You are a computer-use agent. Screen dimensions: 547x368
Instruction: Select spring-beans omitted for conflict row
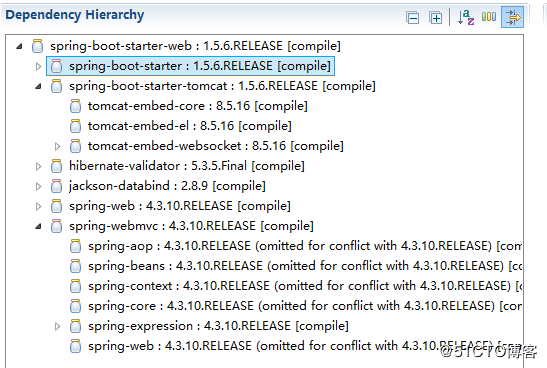point(305,266)
